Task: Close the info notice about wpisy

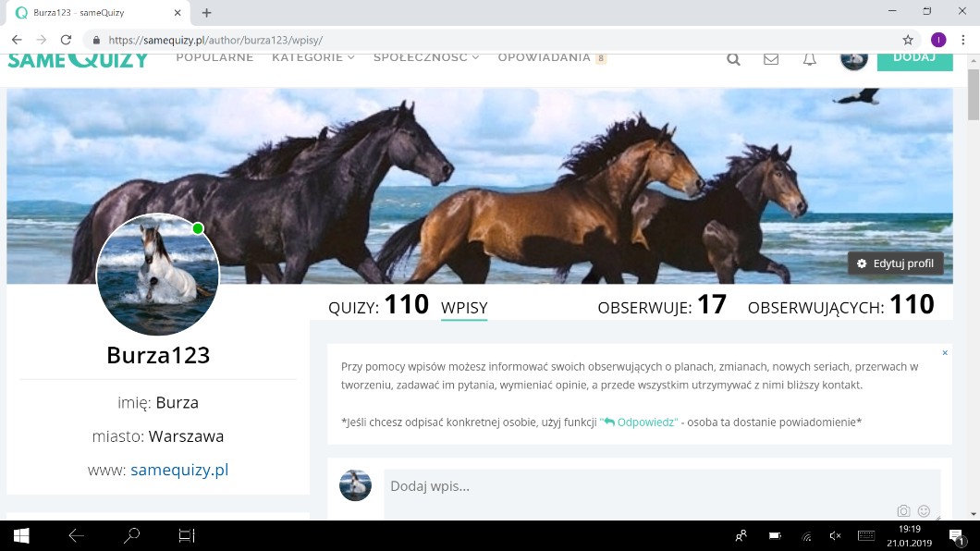Action: [944, 353]
